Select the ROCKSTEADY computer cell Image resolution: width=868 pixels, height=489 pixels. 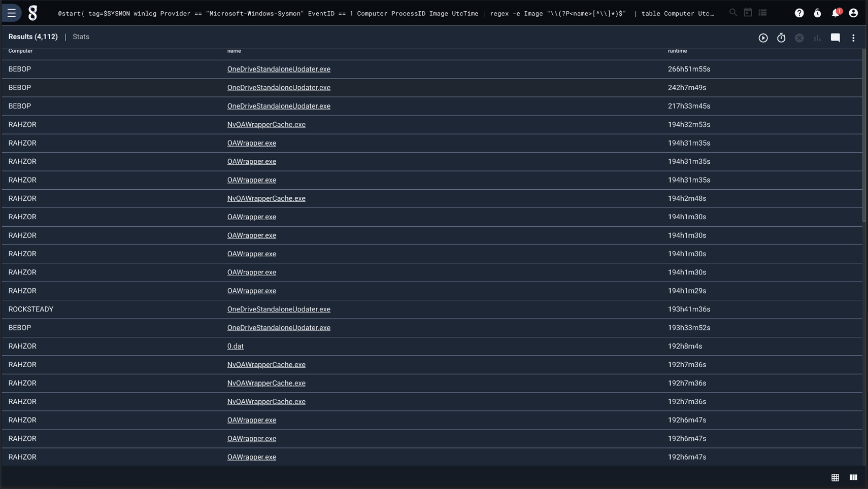point(31,309)
